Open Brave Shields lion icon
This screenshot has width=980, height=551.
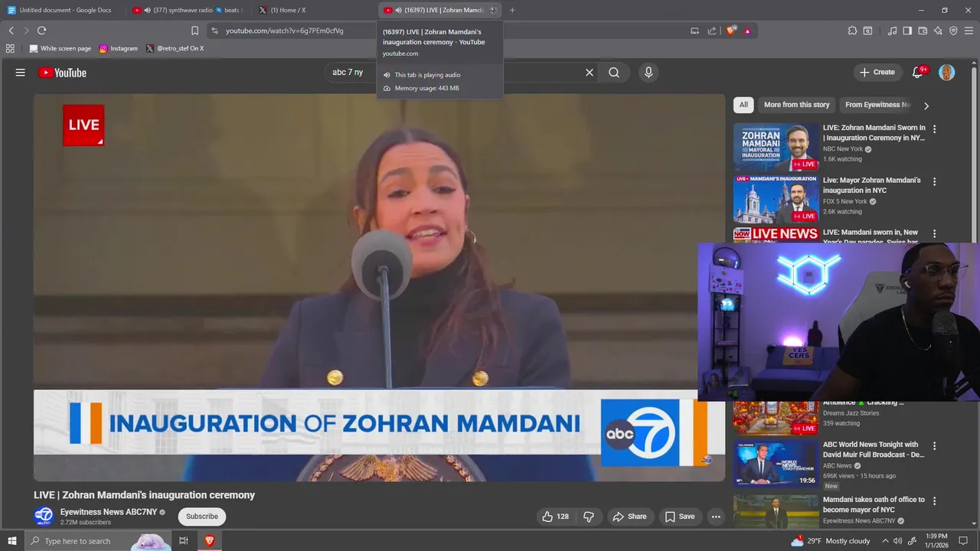[731, 31]
